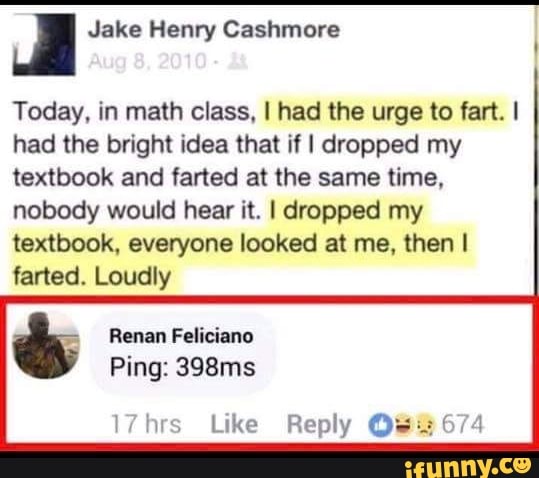Click the sad face reaction icon
Image resolution: width=539 pixels, height=478 pixels.
(426, 425)
